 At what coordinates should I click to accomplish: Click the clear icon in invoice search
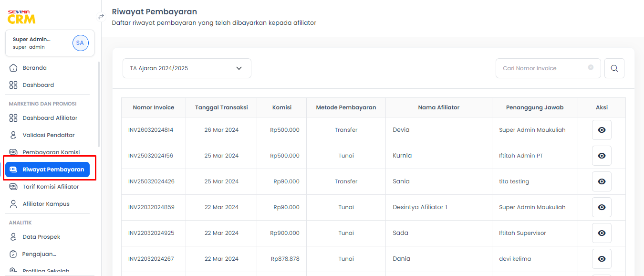[x=591, y=68]
